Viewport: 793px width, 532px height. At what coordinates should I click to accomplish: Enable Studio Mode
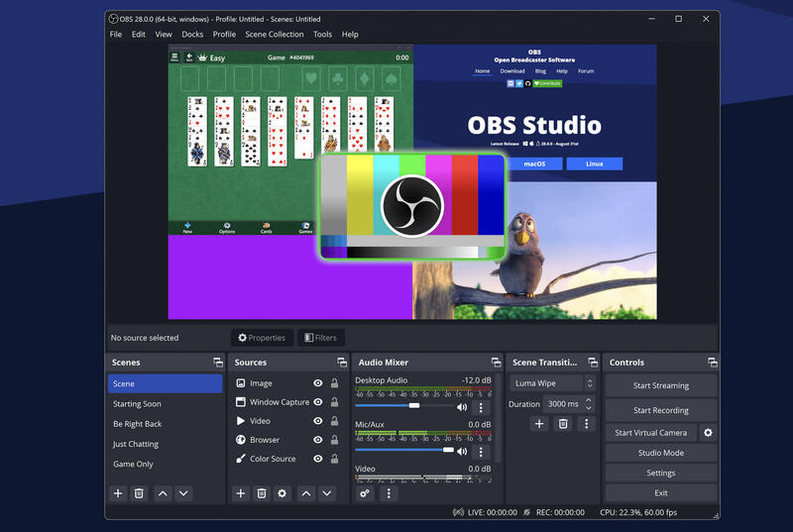[660, 453]
